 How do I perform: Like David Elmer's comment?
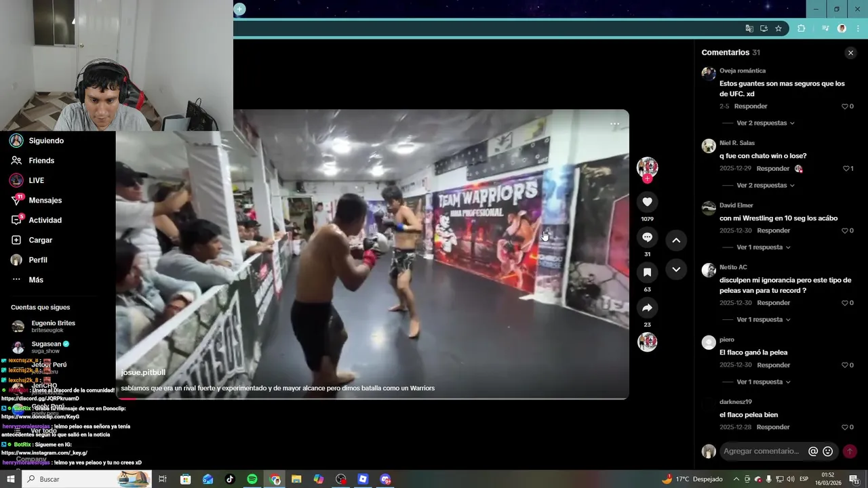[x=845, y=231]
